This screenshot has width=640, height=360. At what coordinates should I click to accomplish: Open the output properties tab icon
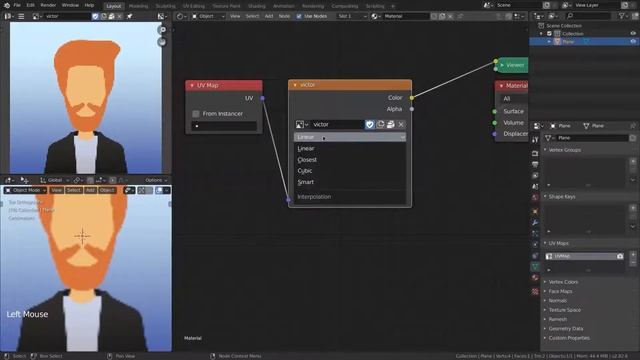(535, 164)
